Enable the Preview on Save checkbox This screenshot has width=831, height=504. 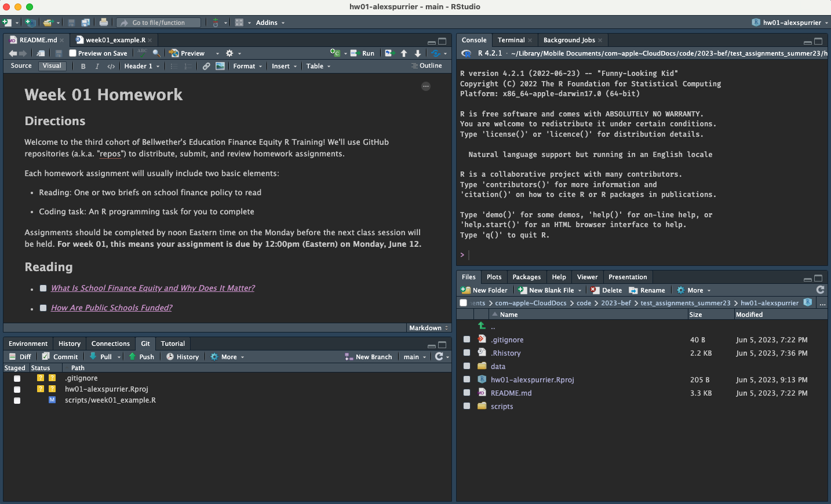tap(73, 53)
